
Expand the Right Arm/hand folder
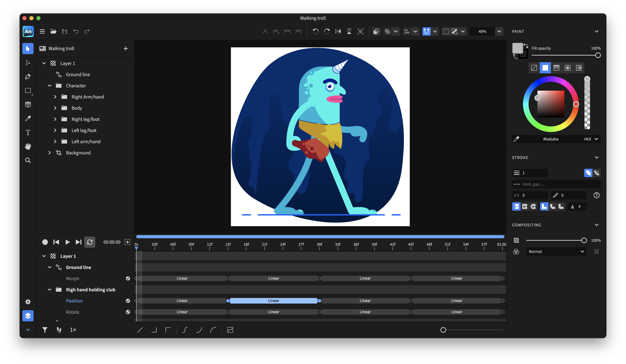pyautogui.click(x=55, y=97)
